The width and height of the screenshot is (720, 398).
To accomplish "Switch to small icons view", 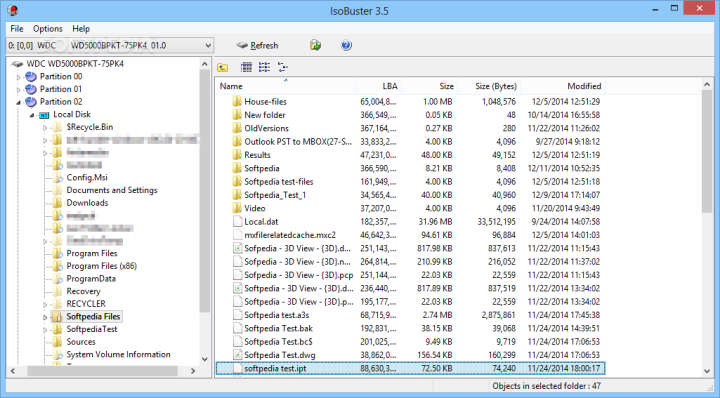I will [264, 67].
